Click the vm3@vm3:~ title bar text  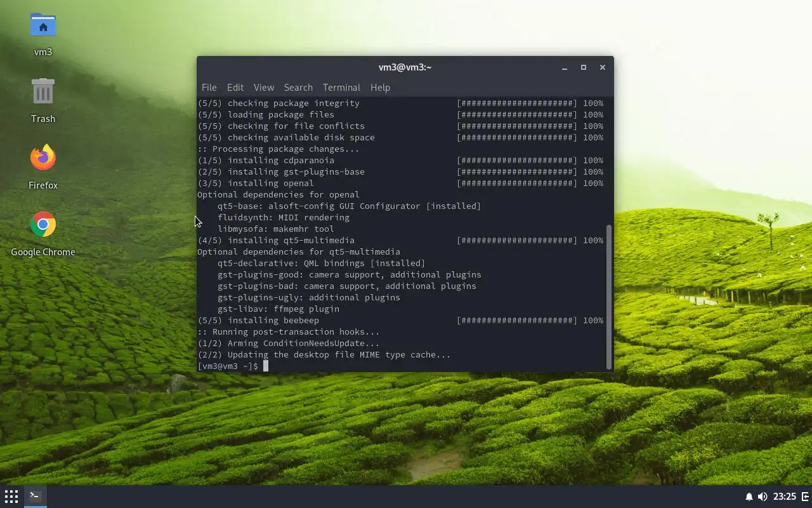tap(405, 67)
